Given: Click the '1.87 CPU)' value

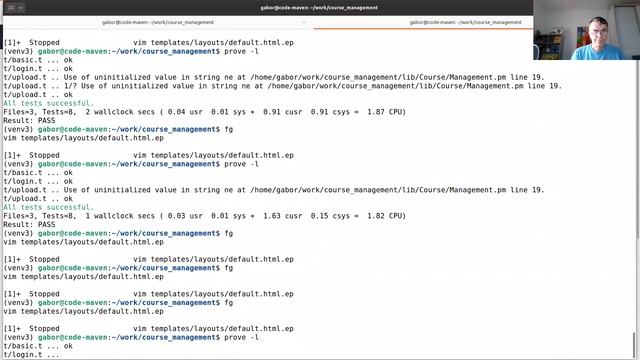Looking at the screenshot, I should tap(386, 112).
